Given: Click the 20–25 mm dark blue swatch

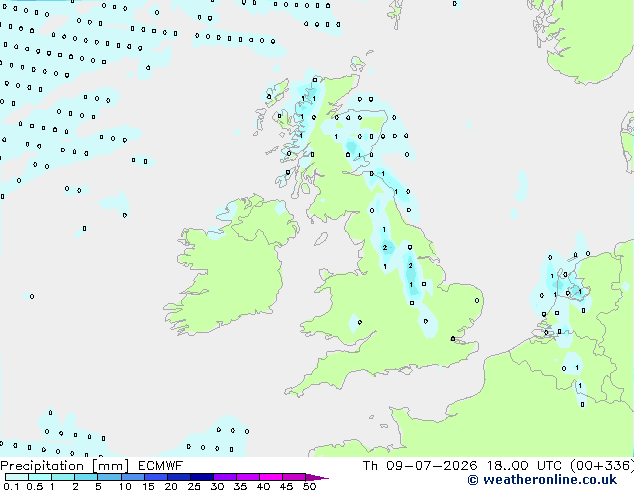Looking at the screenshot, I should [x=179, y=477].
